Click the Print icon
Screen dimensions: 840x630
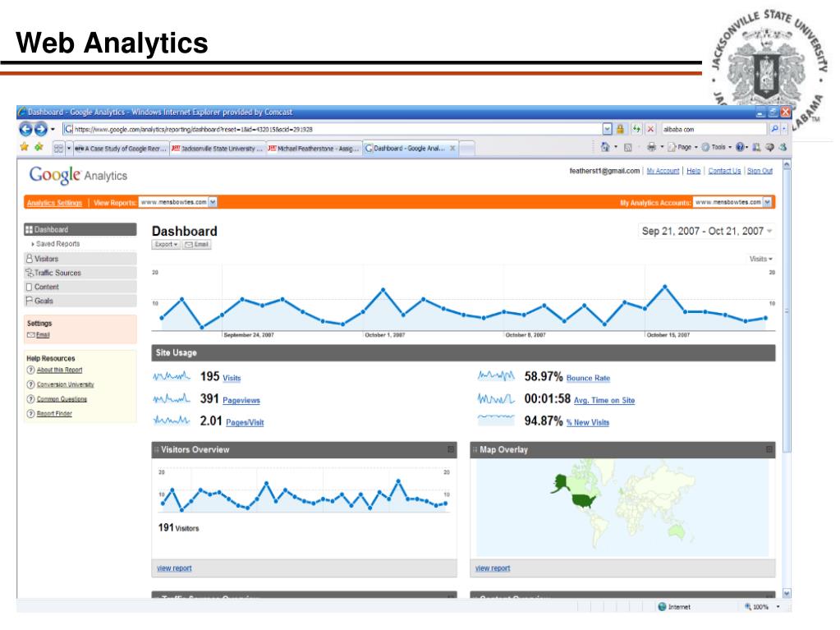click(651, 147)
